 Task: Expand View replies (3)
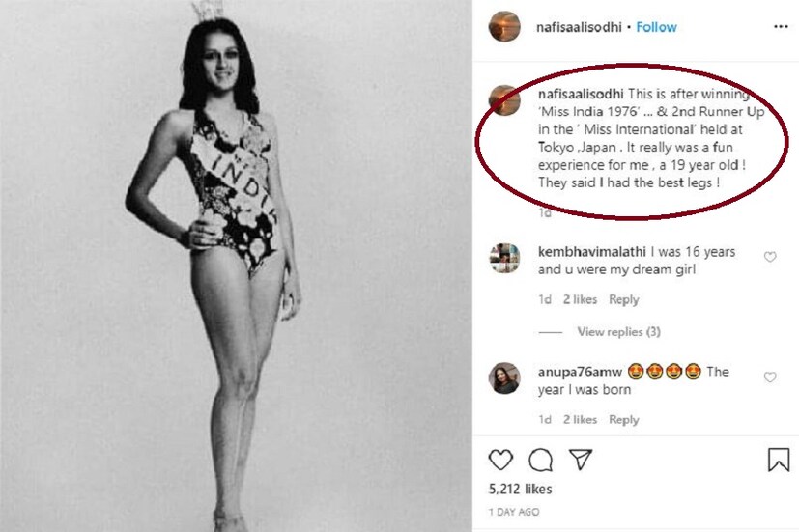(x=618, y=332)
